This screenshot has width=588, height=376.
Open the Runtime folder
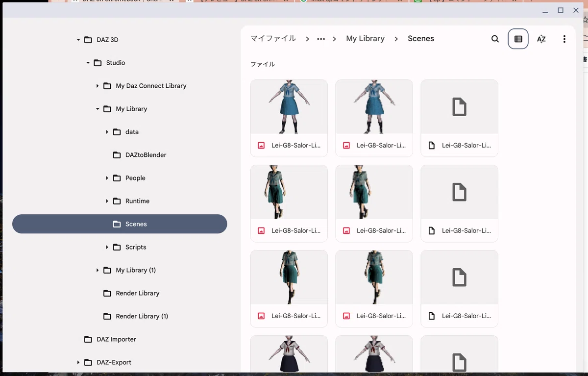click(x=120, y=201)
